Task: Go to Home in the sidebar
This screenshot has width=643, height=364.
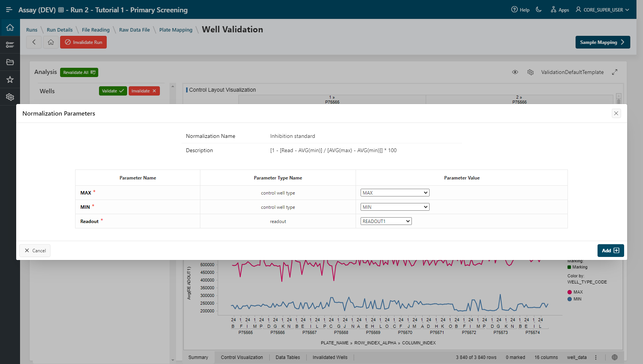Action: pyautogui.click(x=10, y=27)
